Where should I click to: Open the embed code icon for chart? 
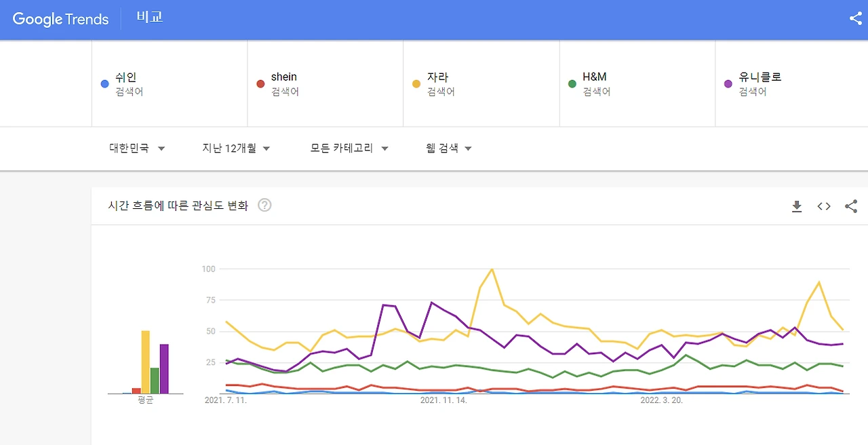(x=824, y=206)
